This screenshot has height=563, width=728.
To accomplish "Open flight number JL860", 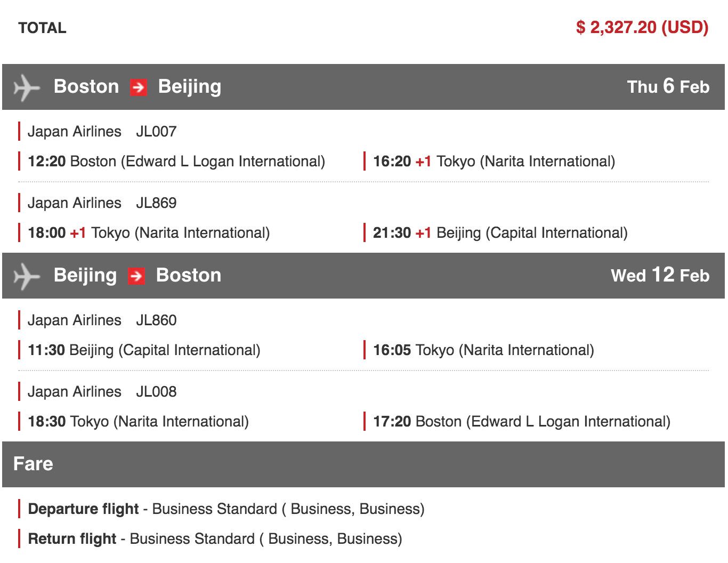I will (156, 320).
